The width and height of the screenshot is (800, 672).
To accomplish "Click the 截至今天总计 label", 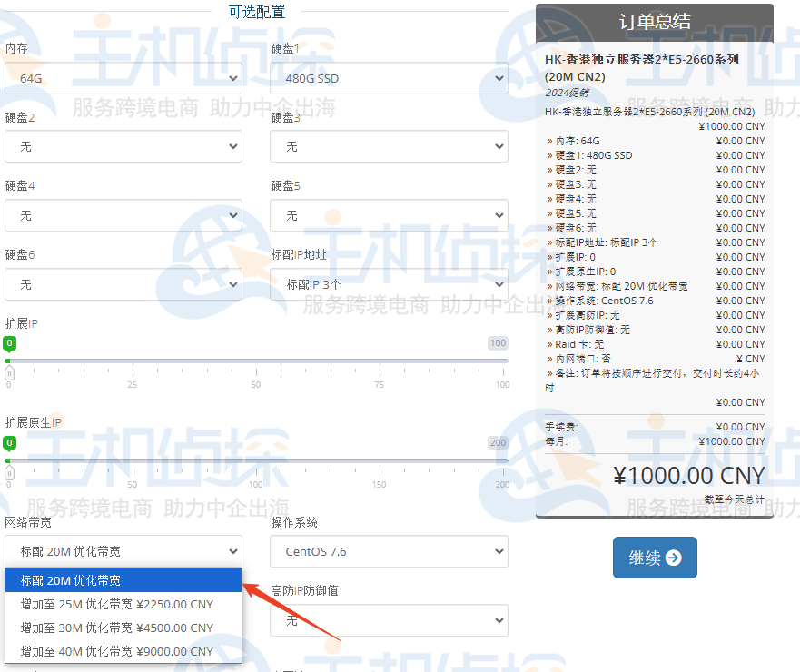I will (x=735, y=499).
